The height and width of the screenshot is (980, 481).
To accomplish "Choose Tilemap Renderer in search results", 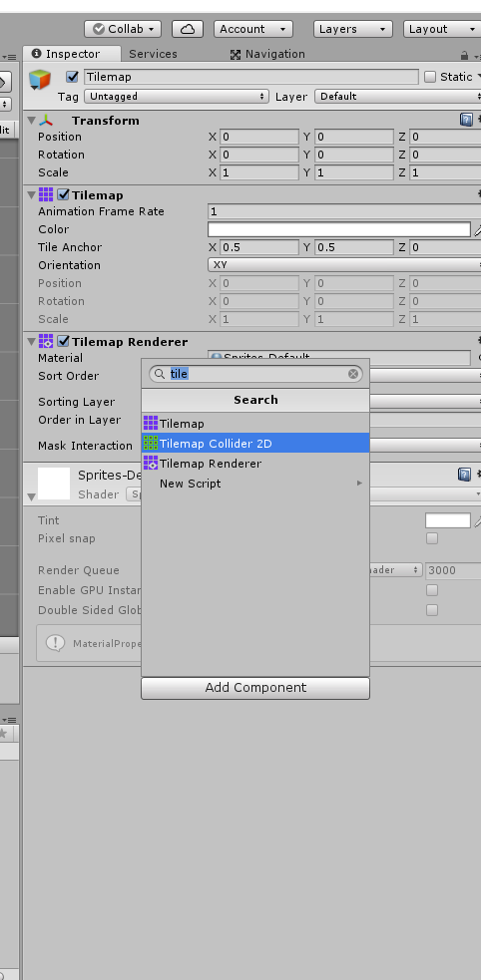I will click(x=255, y=464).
